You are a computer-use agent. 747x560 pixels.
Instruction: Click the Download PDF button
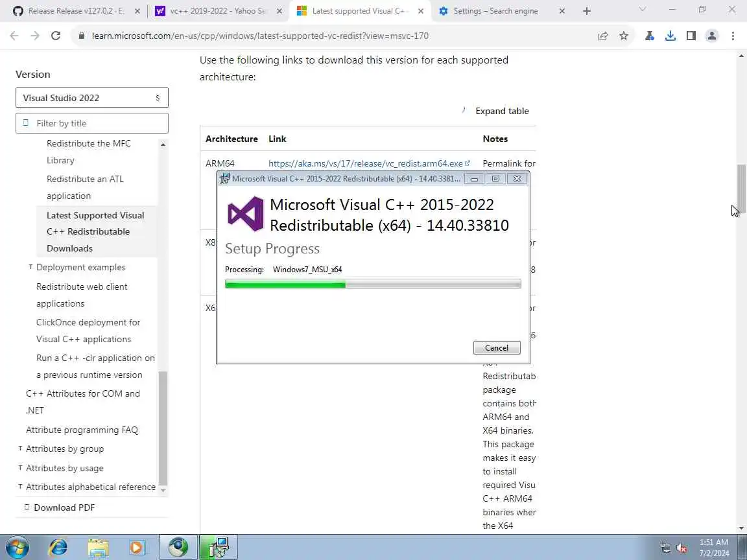click(x=60, y=507)
